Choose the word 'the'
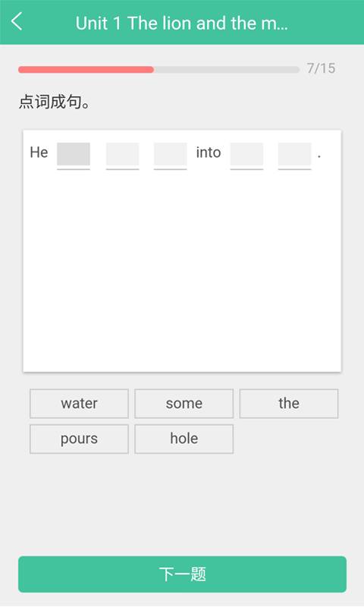Image resolution: width=364 pixels, height=607 pixels. [289, 404]
